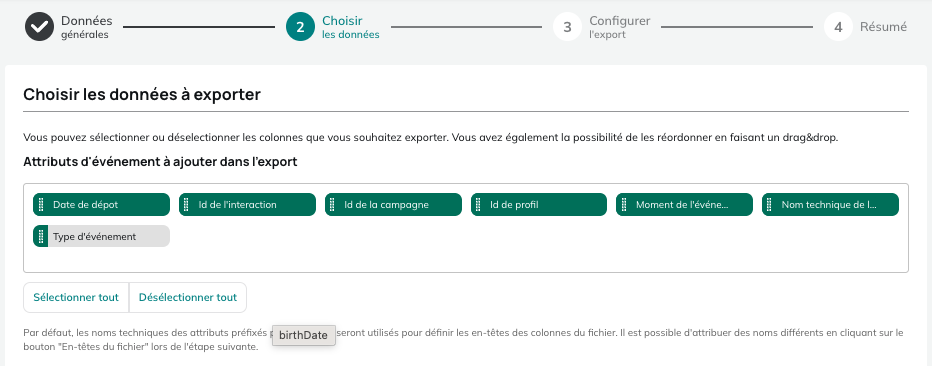Grab drag handle of Id de profil

coord(478,204)
